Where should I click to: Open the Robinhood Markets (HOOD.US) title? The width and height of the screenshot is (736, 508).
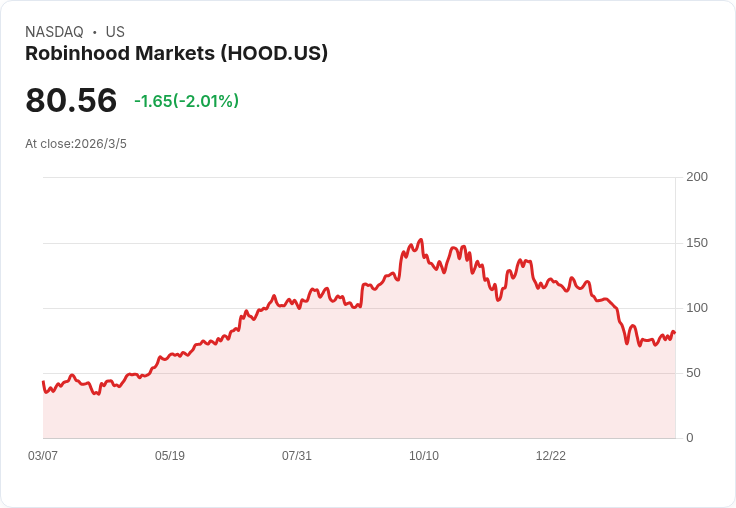[176, 54]
